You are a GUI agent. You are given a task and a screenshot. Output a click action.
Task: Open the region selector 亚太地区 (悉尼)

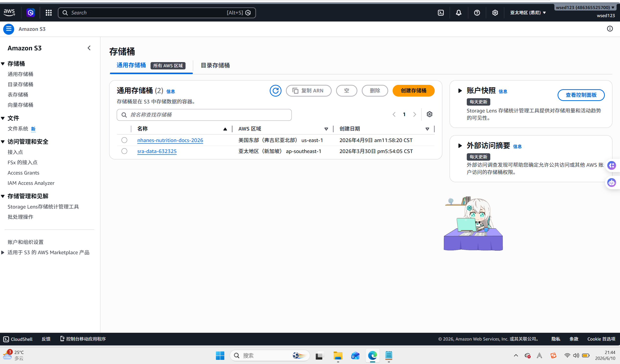click(528, 12)
